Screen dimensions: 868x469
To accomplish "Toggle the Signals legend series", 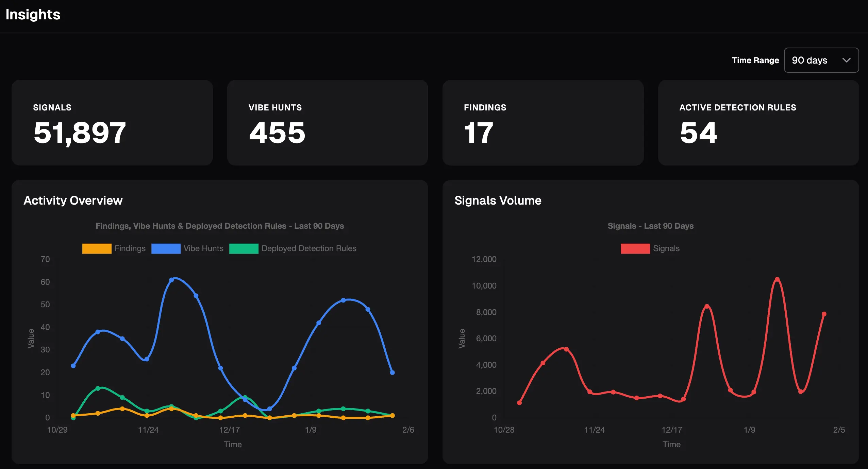I will pos(666,248).
